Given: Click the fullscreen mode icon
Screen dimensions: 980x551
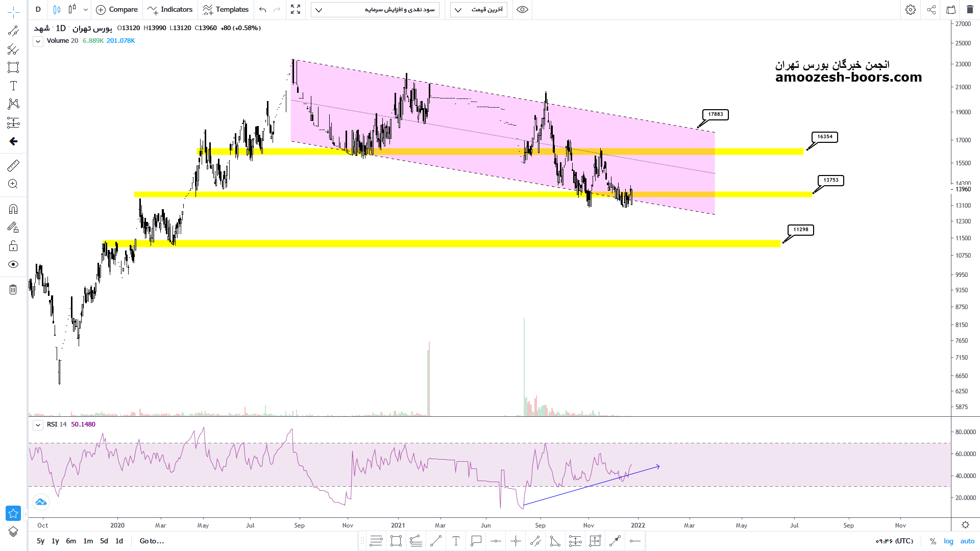Looking at the screenshot, I should [x=296, y=10].
